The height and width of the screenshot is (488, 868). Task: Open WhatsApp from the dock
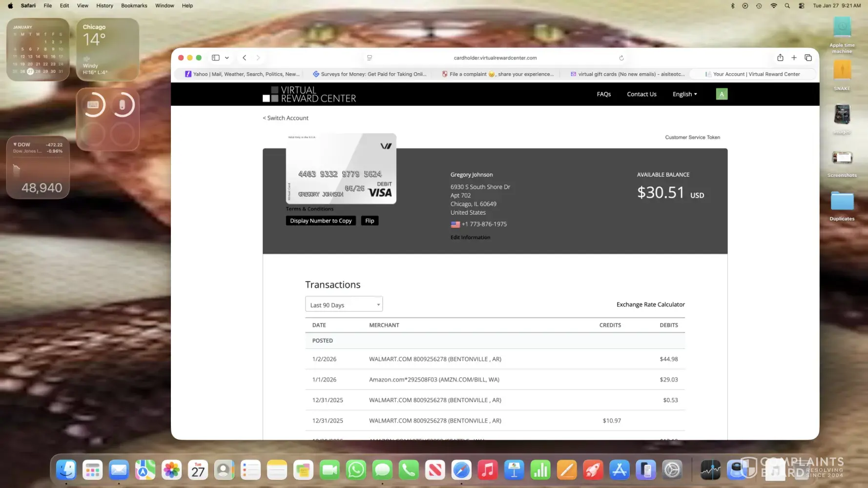pyautogui.click(x=356, y=470)
